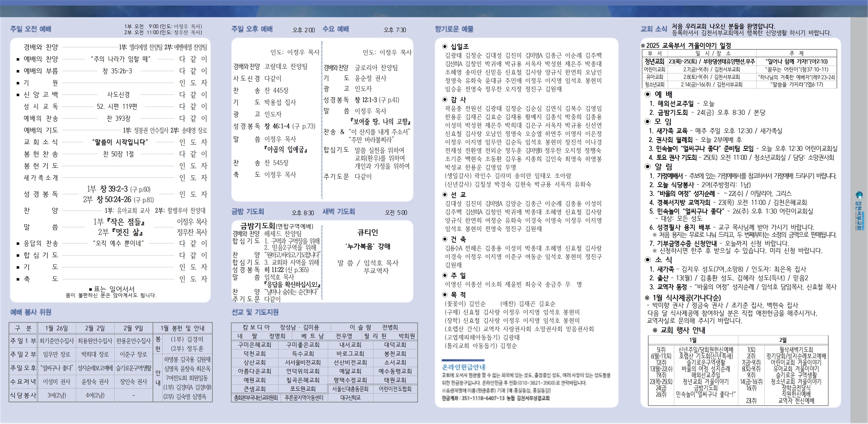The height and width of the screenshot is (424, 868).
Task: Open the '온라인헌금안내' notice title
Action: pyautogui.click(x=464, y=367)
